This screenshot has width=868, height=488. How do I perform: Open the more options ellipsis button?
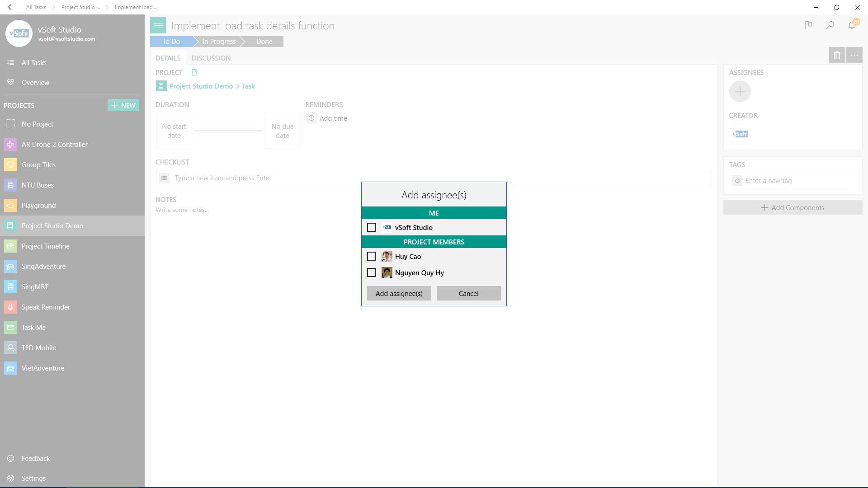click(x=854, y=55)
